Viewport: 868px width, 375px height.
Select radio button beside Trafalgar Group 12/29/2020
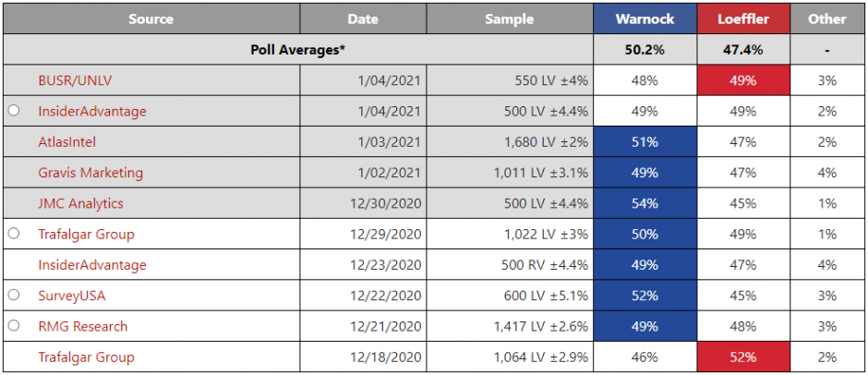14,234
